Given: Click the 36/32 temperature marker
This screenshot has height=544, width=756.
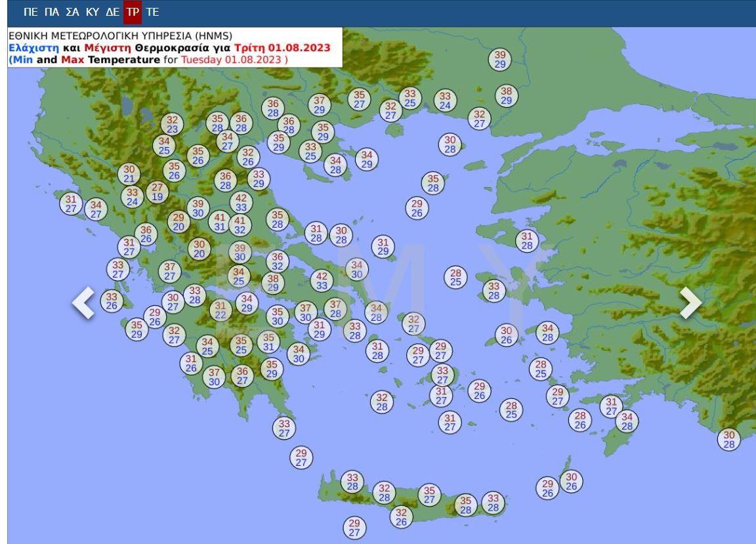Looking at the screenshot, I should tap(277, 261).
